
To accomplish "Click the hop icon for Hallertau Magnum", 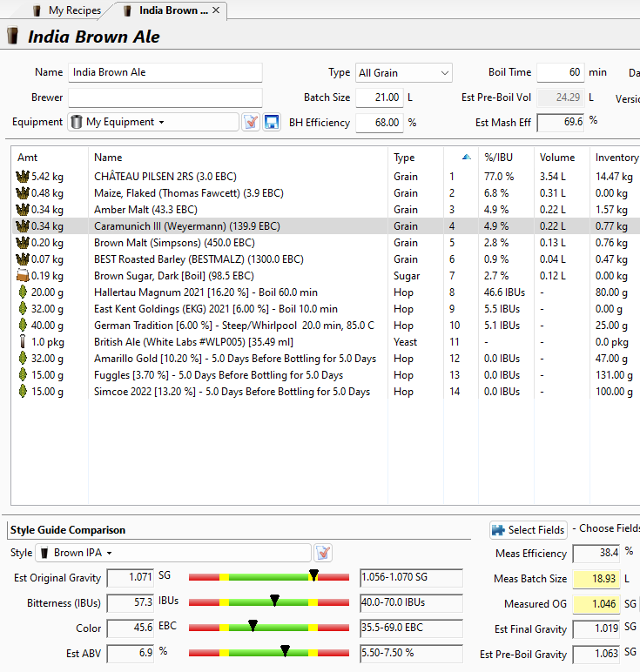I will pyautogui.click(x=23, y=292).
